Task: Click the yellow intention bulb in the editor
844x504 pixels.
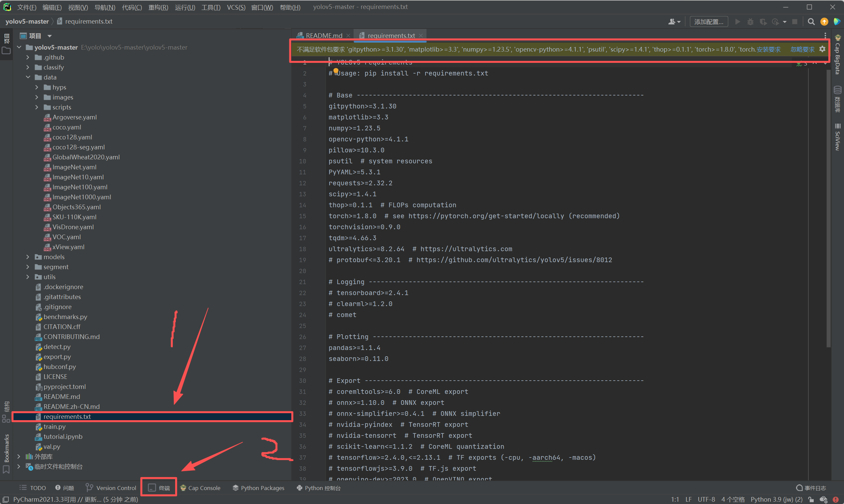Action: (336, 71)
